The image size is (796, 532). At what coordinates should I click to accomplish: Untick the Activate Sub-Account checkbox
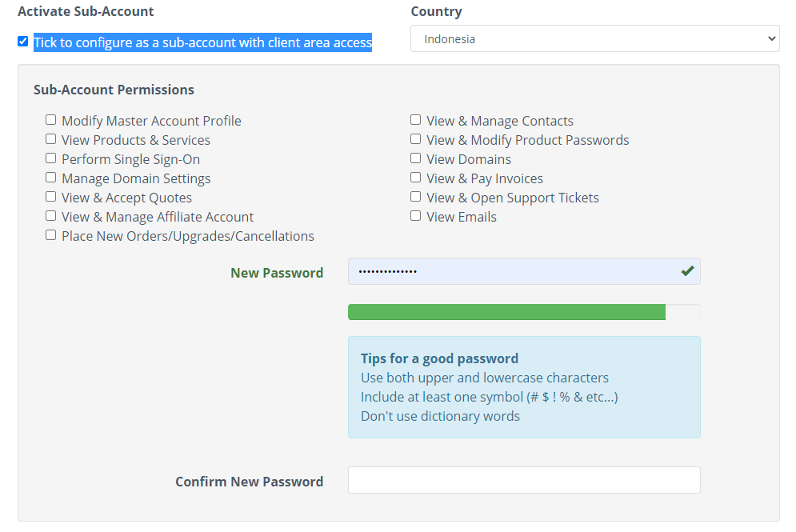23,42
